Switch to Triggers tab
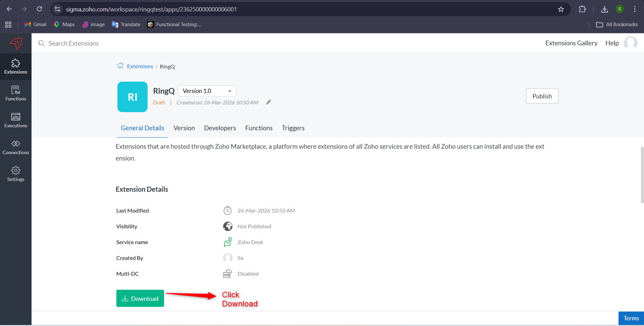This screenshot has width=644, height=326. point(293,128)
